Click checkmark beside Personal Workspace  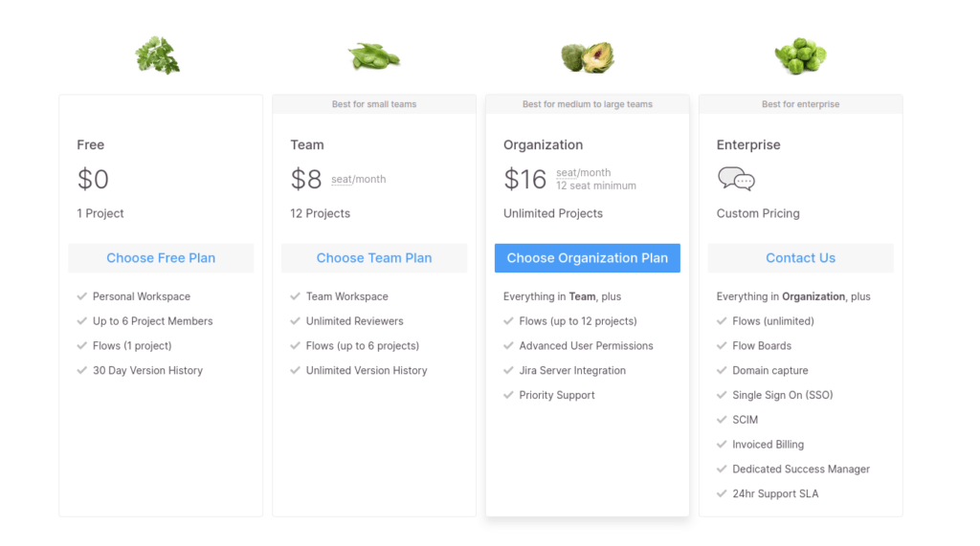pos(82,296)
